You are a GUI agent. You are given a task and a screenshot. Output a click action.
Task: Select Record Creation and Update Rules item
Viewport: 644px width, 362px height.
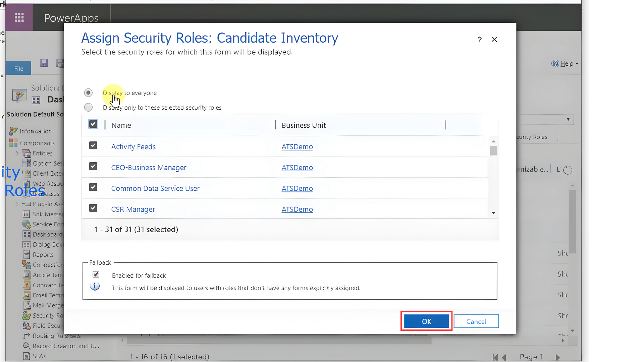[66, 346]
